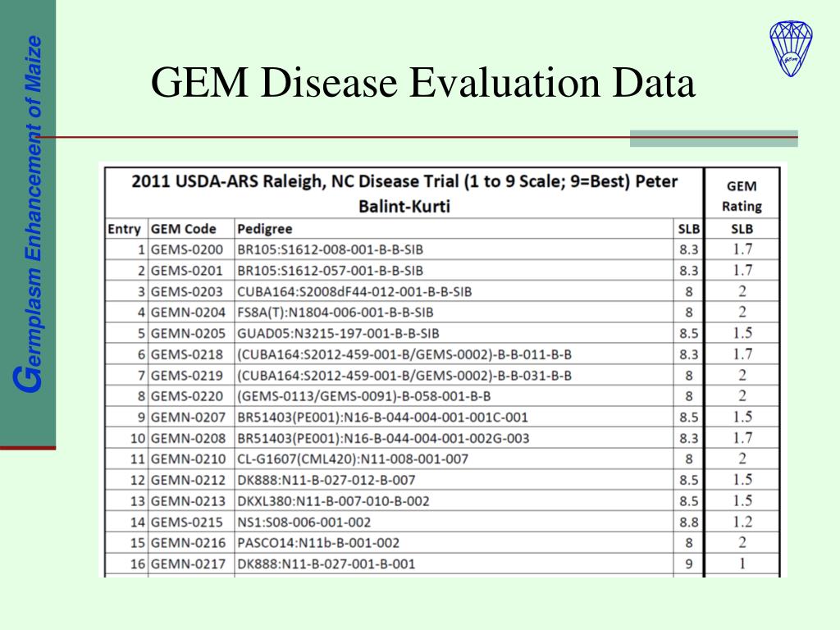This screenshot has height=630, width=840.
Task: Click GEM rating 1.5 in GEMN-0207 row
Action: pyautogui.click(x=742, y=417)
